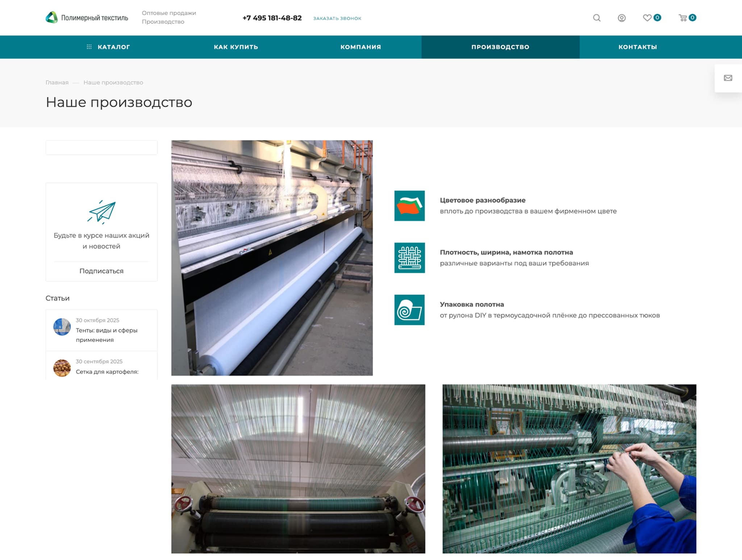Viewport: 742px width, 560px height.
Task: Navigate to the Контакты page
Action: coord(637,47)
